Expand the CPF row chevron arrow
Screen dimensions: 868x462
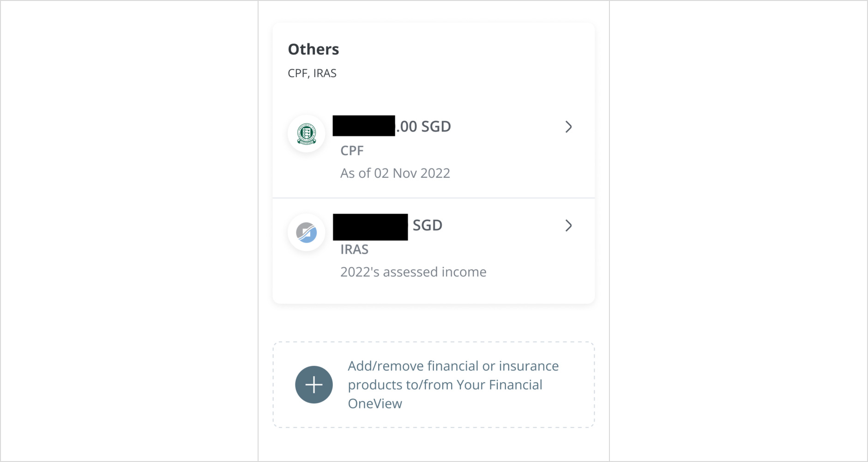568,127
